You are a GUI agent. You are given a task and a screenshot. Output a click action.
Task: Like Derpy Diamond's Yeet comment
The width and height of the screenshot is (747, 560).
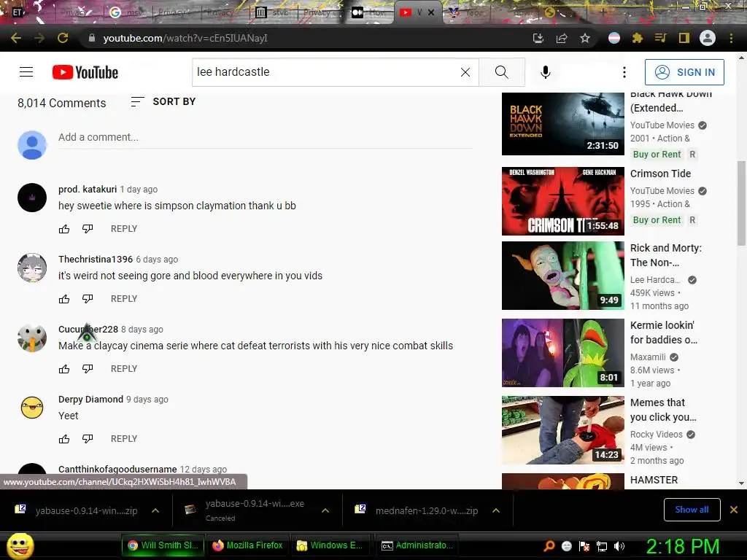pos(64,439)
